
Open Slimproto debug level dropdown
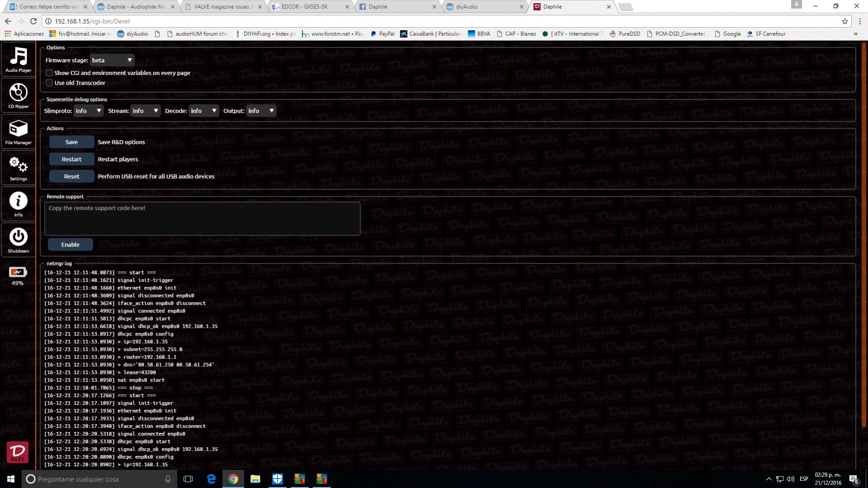point(89,111)
